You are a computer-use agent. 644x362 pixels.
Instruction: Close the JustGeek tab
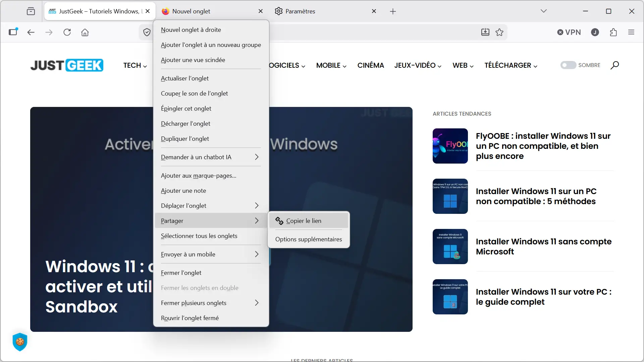tap(148, 11)
